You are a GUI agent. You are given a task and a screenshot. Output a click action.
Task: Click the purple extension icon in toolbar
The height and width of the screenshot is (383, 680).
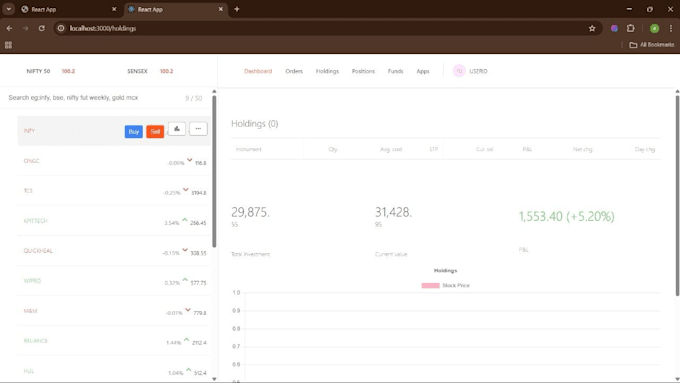(614, 28)
